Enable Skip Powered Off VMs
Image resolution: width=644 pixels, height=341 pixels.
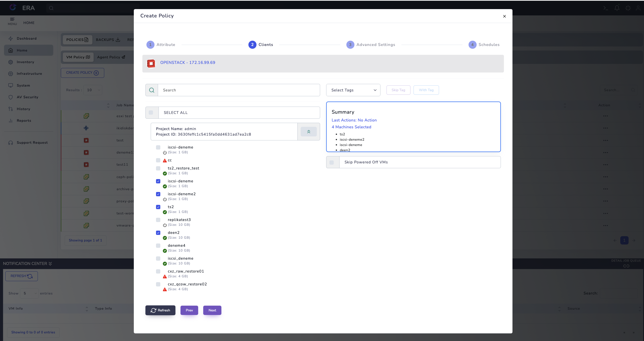click(332, 162)
